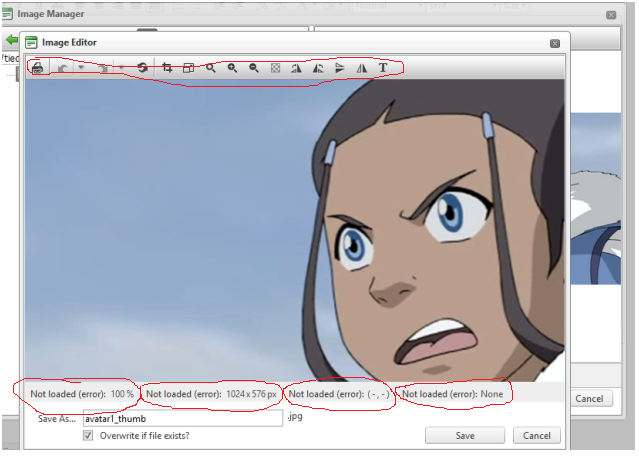Click Cancel button in Image Manager window
639x459 pixels.
click(589, 398)
